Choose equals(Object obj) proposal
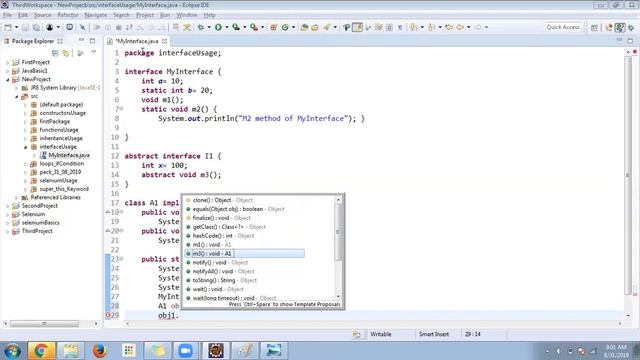 [x=238, y=209]
